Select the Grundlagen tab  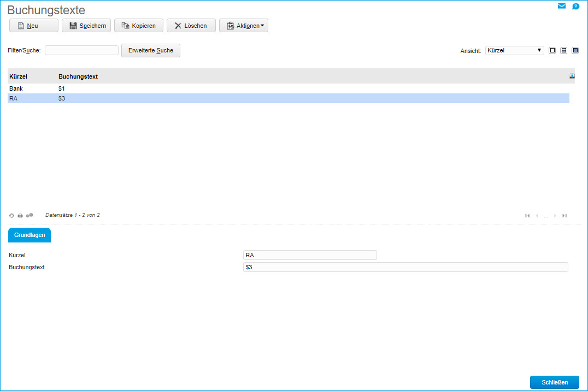[x=30, y=234]
